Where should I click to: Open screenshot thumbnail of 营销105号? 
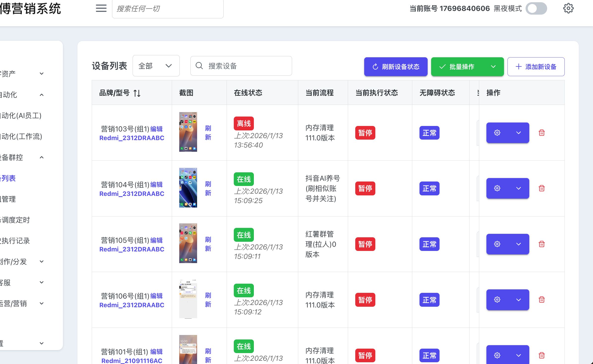coord(188,243)
